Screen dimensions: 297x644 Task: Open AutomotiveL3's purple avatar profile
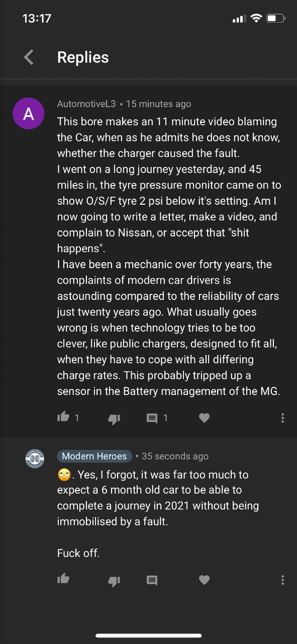click(x=29, y=114)
